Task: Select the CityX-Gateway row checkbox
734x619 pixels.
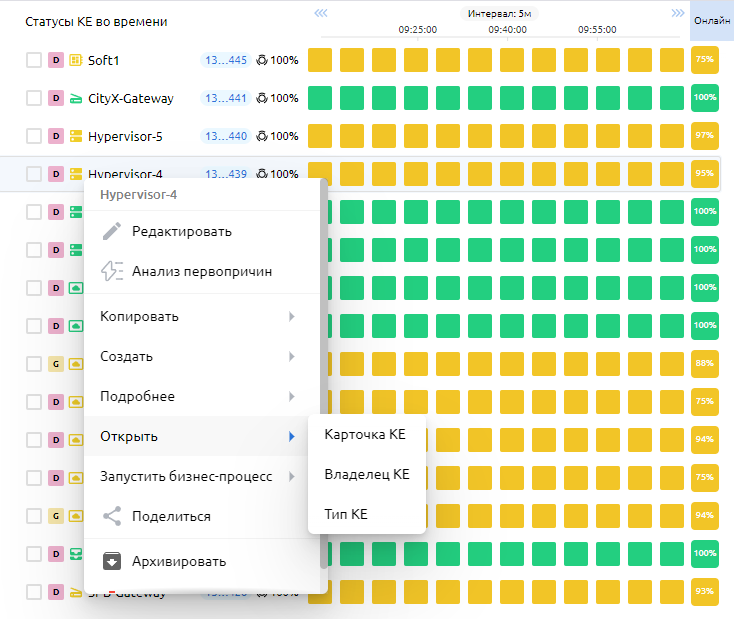Action: coord(34,98)
